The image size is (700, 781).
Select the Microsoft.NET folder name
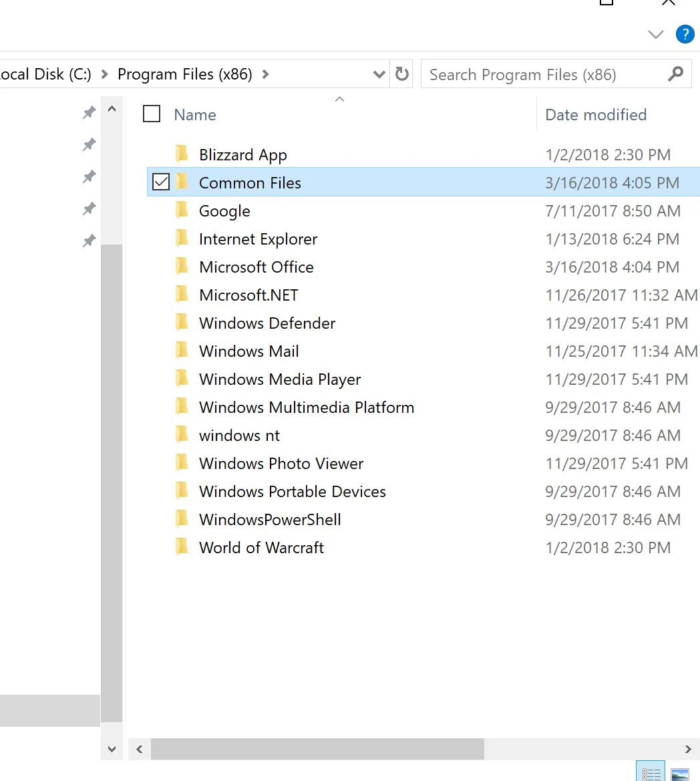pyautogui.click(x=248, y=295)
